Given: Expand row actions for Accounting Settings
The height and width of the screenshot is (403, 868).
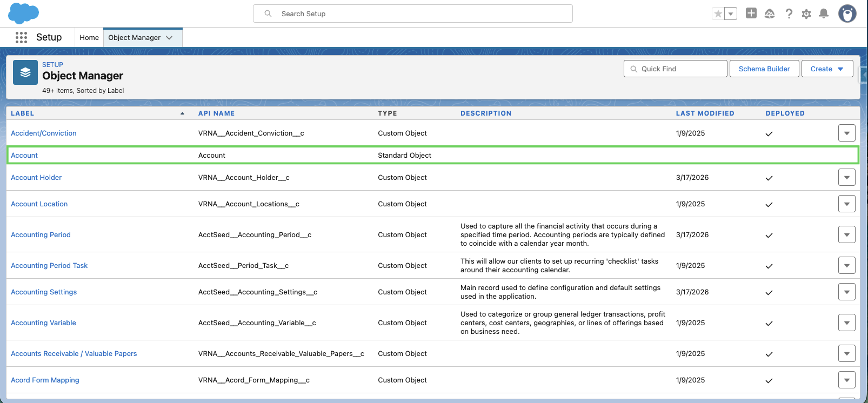Looking at the screenshot, I should coord(847,292).
